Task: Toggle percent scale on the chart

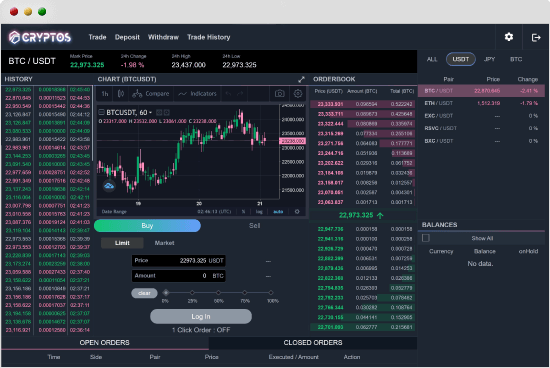Action: [x=243, y=212]
